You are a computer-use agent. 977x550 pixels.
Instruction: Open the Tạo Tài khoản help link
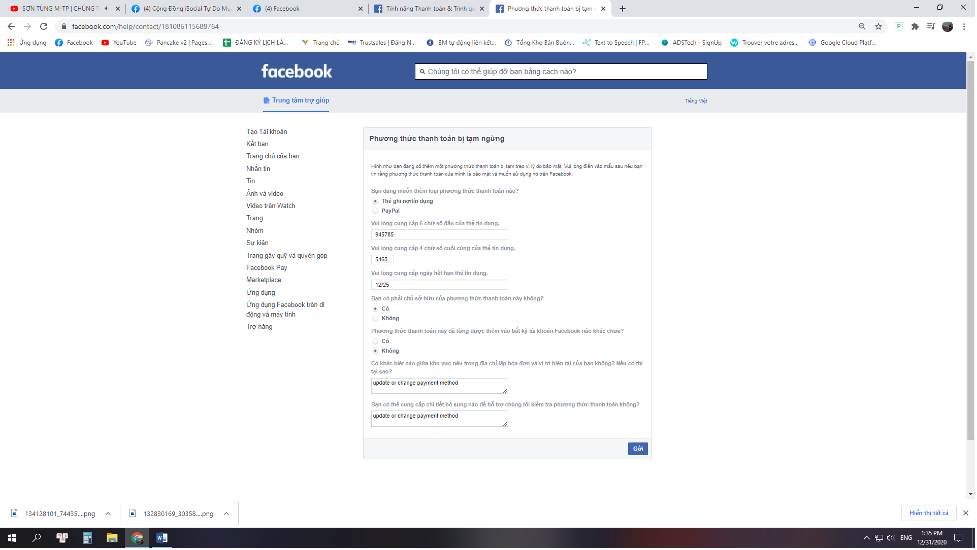pyautogui.click(x=267, y=131)
